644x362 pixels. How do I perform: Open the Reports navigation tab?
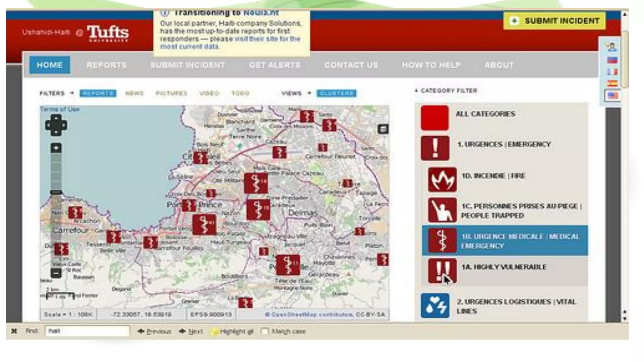pyautogui.click(x=106, y=65)
